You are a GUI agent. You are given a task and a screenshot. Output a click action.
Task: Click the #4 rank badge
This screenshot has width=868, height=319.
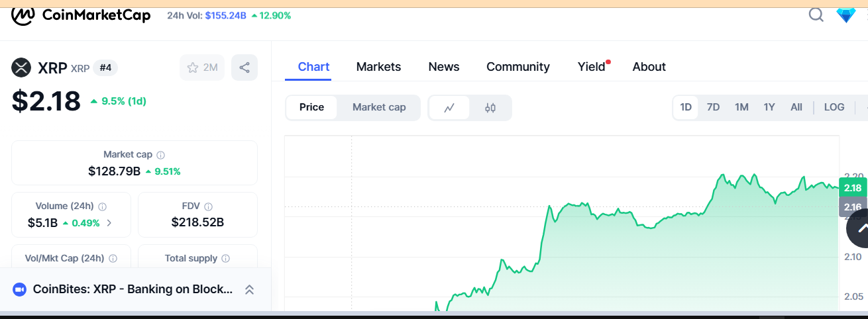(105, 68)
